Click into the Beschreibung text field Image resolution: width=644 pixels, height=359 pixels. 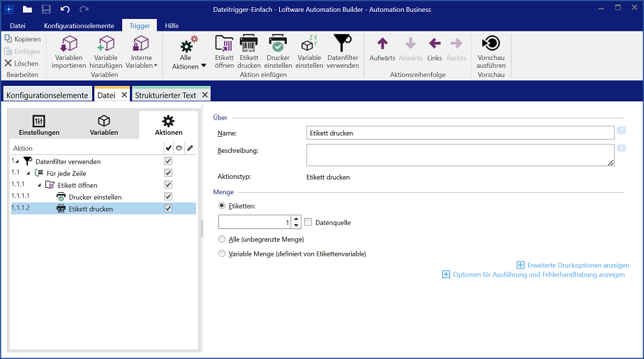[459, 154]
